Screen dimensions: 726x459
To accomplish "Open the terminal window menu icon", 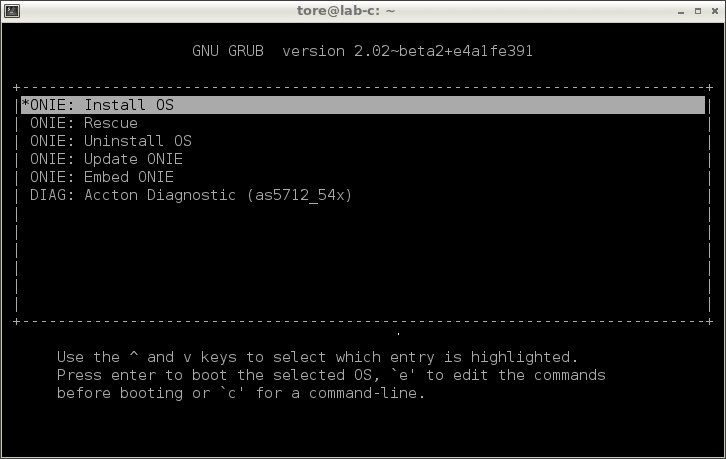I will [x=12, y=11].
